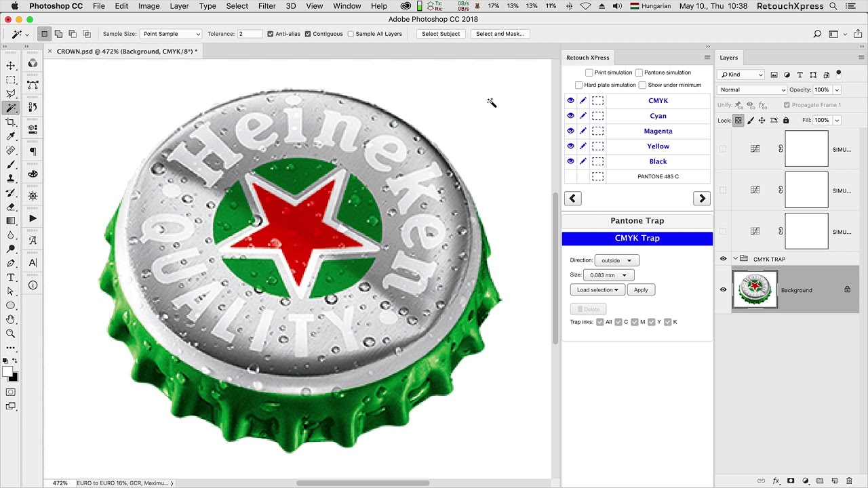This screenshot has width=868, height=488.
Task: Select the Clone Stamp tool
Action: pyautogui.click(x=11, y=179)
